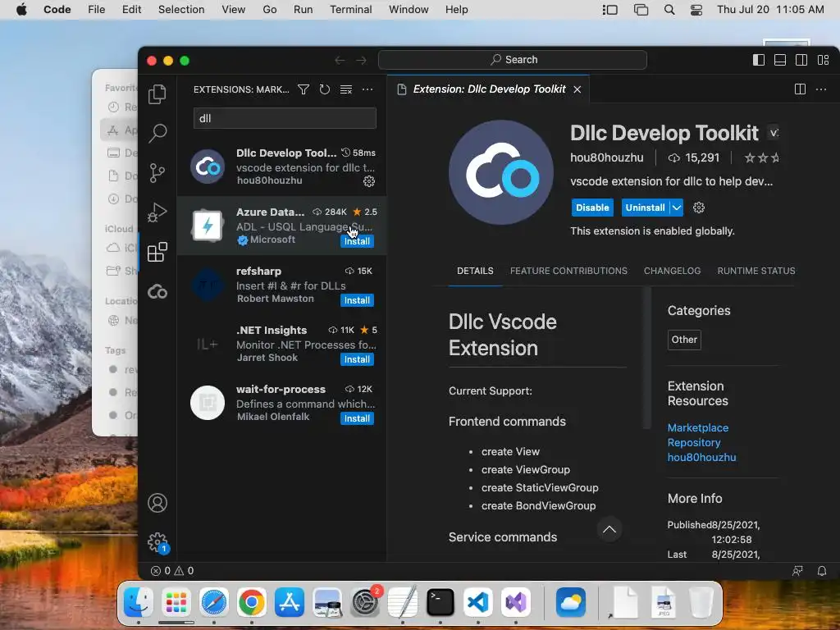Expand the Uninstall dropdown arrow
The width and height of the screenshot is (840, 630).
pyautogui.click(x=677, y=208)
